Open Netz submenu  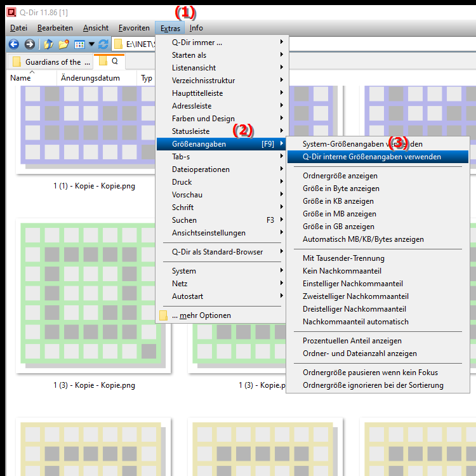click(x=221, y=284)
